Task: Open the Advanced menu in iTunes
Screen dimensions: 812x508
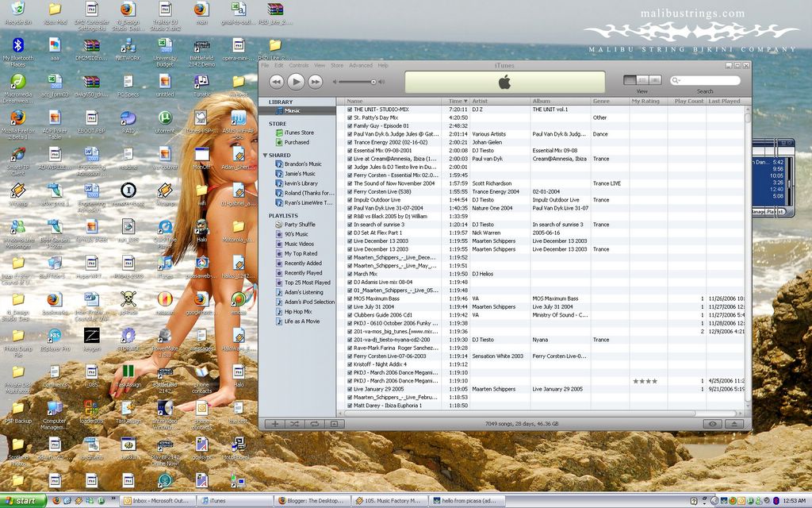Action: (x=361, y=65)
